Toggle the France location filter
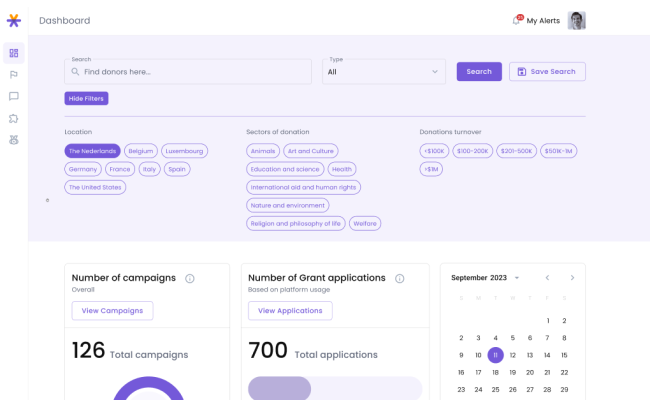650x400 pixels. click(x=120, y=169)
